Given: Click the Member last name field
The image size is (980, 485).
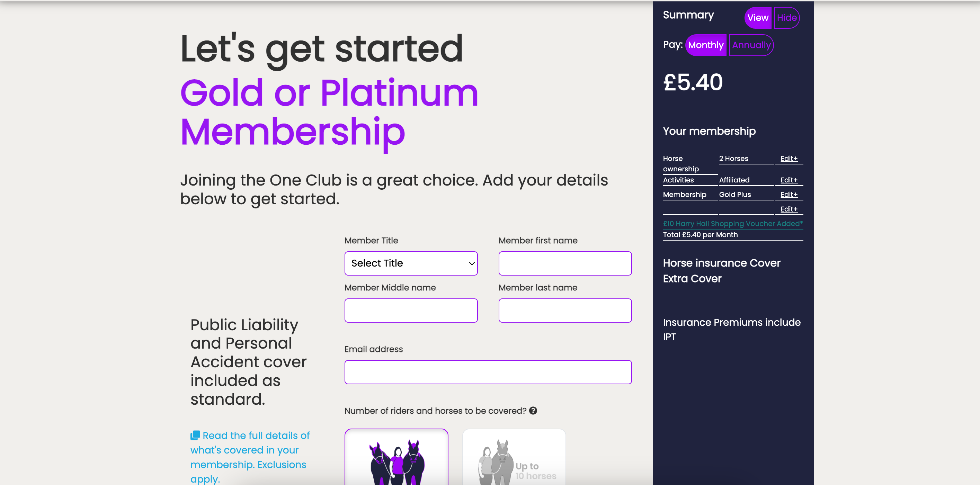Looking at the screenshot, I should pos(564,311).
